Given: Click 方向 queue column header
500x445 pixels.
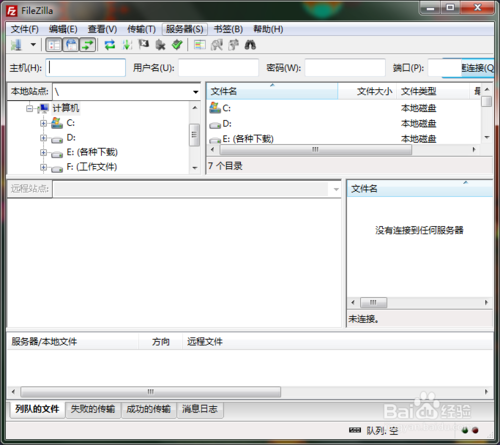Looking at the screenshot, I should [161, 342].
